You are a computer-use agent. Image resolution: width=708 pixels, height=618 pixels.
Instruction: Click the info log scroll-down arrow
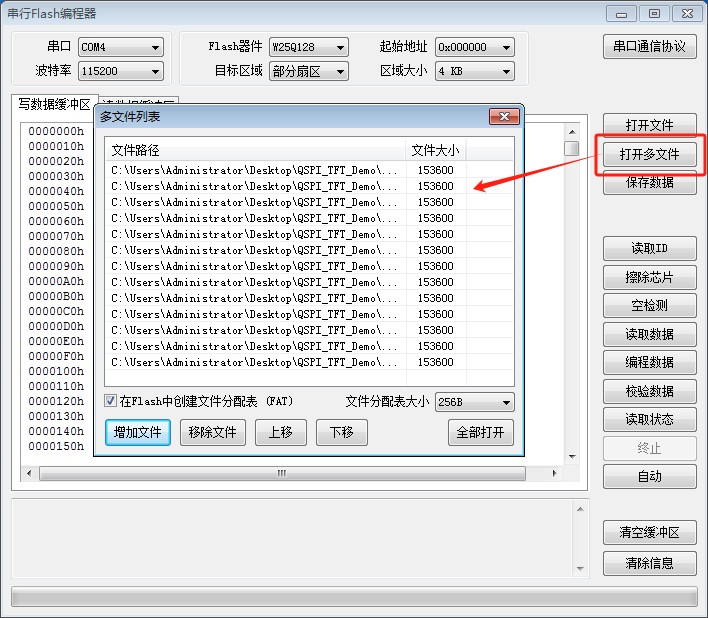[x=580, y=569]
